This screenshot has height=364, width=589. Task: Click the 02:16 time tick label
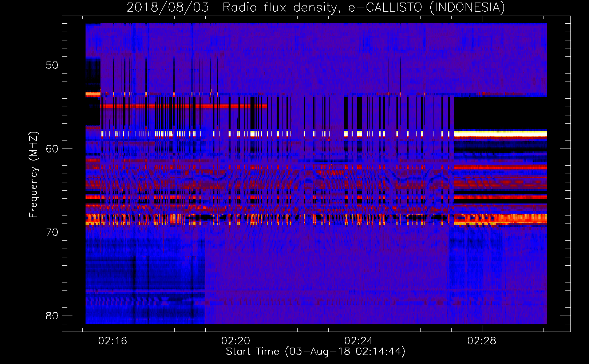(112, 341)
